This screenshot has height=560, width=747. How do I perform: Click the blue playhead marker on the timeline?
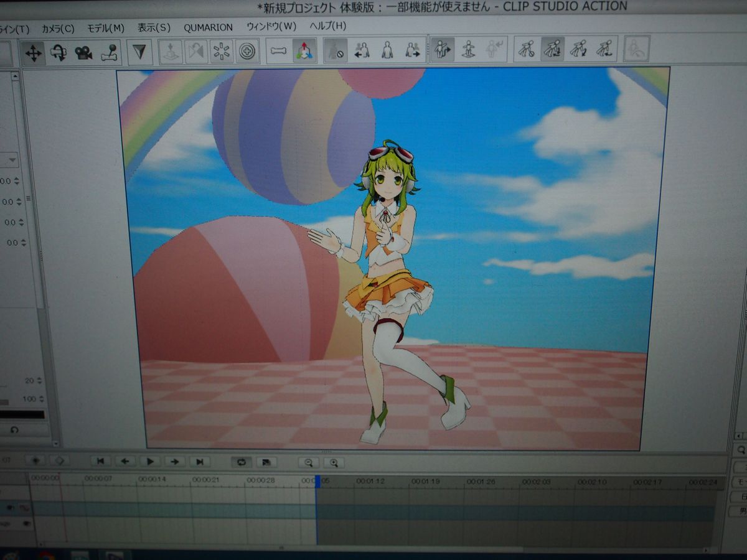click(x=317, y=481)
